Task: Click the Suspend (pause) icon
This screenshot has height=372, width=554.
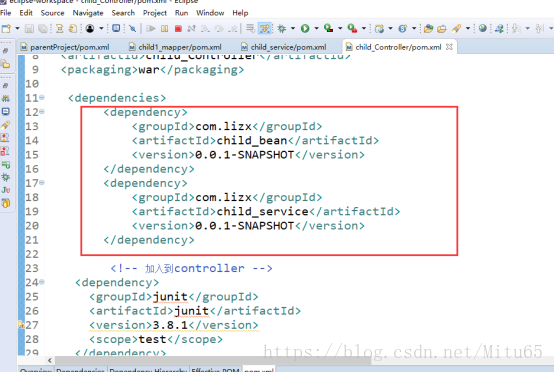Action: (x=165, y=29)
